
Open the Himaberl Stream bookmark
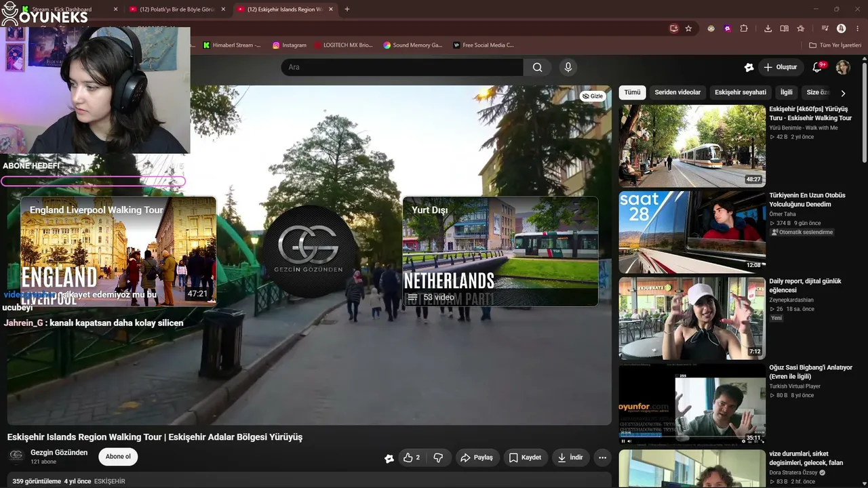tap(232, 45)
